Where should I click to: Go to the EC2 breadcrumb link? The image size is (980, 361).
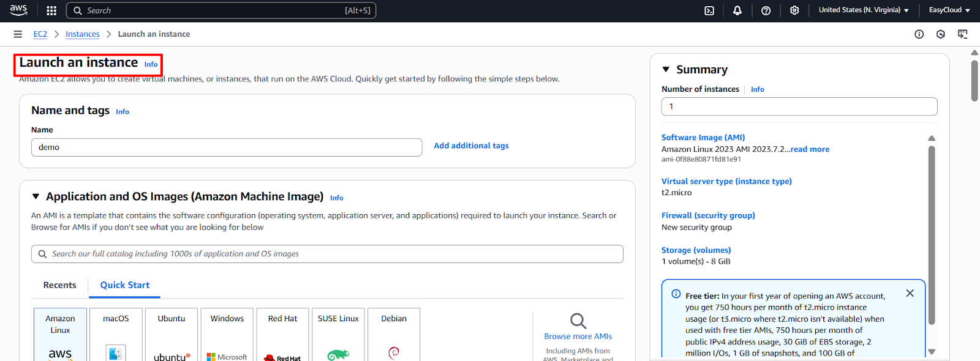[x=40, y=34]
